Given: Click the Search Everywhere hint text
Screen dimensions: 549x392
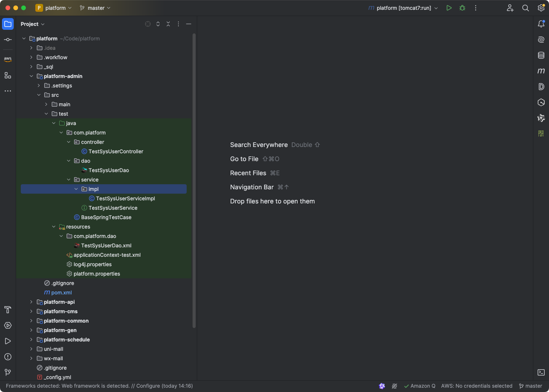Looking at the screenshot, I should tap(259, 145).
